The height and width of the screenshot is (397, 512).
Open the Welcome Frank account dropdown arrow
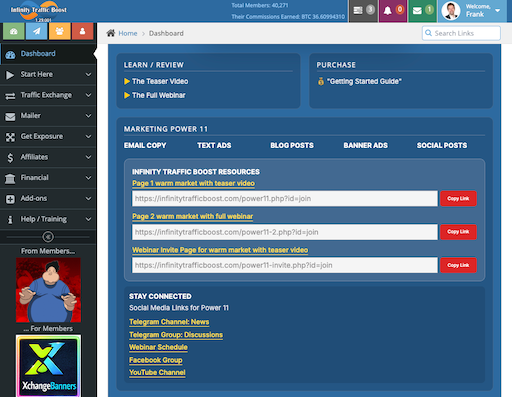(x=497, y=11)
